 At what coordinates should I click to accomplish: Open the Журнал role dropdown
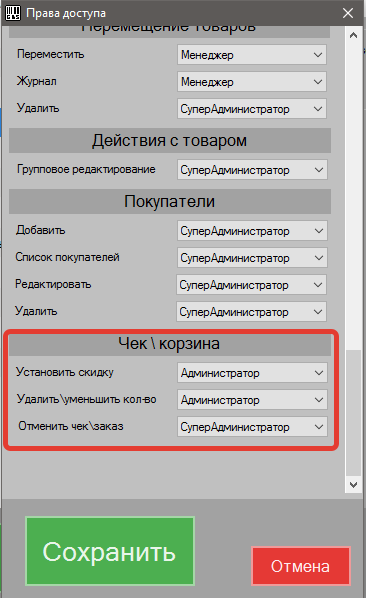252,82
